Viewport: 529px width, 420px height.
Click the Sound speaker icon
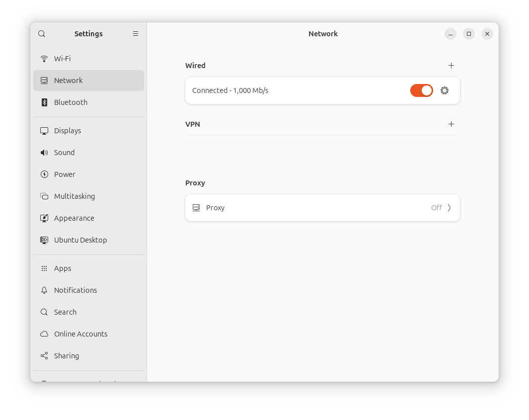click(44, 153)
